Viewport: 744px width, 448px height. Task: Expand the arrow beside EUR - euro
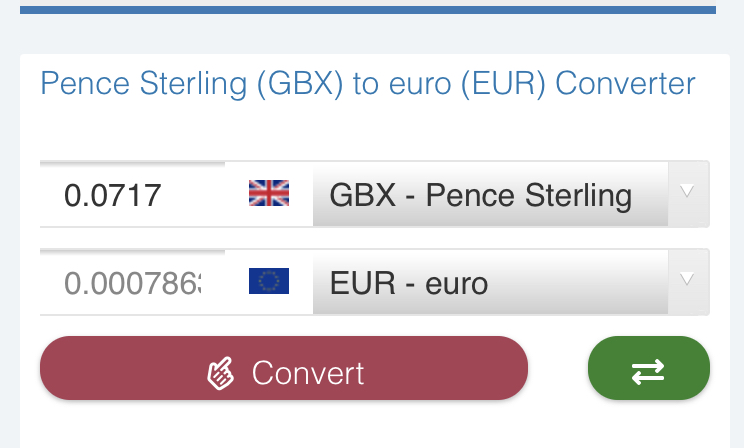tap(687, 280)
